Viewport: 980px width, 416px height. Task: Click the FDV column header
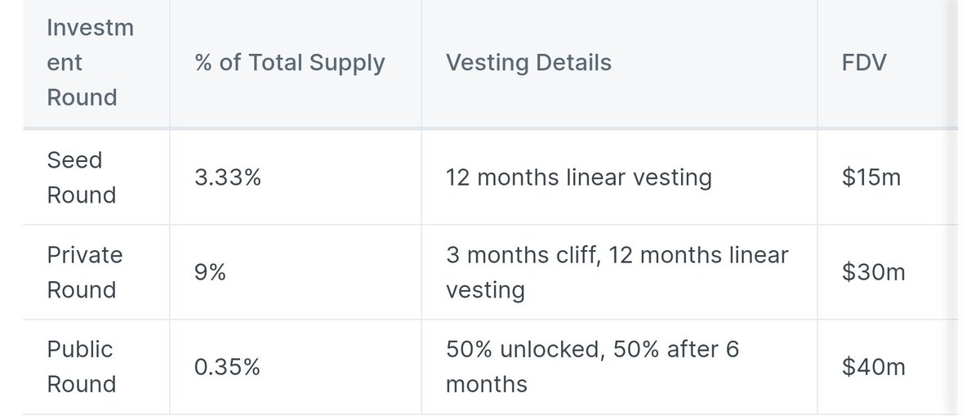click(x=864, y=63)
